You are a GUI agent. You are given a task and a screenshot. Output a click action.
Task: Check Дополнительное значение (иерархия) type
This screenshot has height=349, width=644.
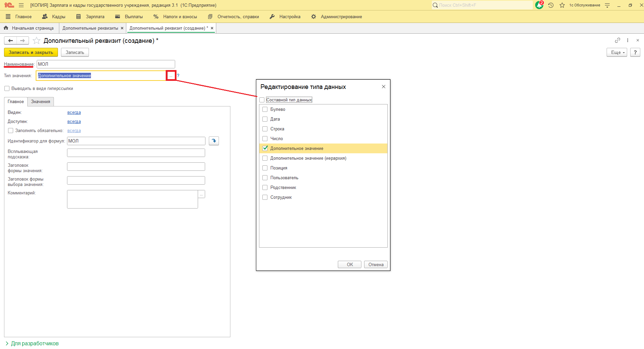(x=265, y=158)
